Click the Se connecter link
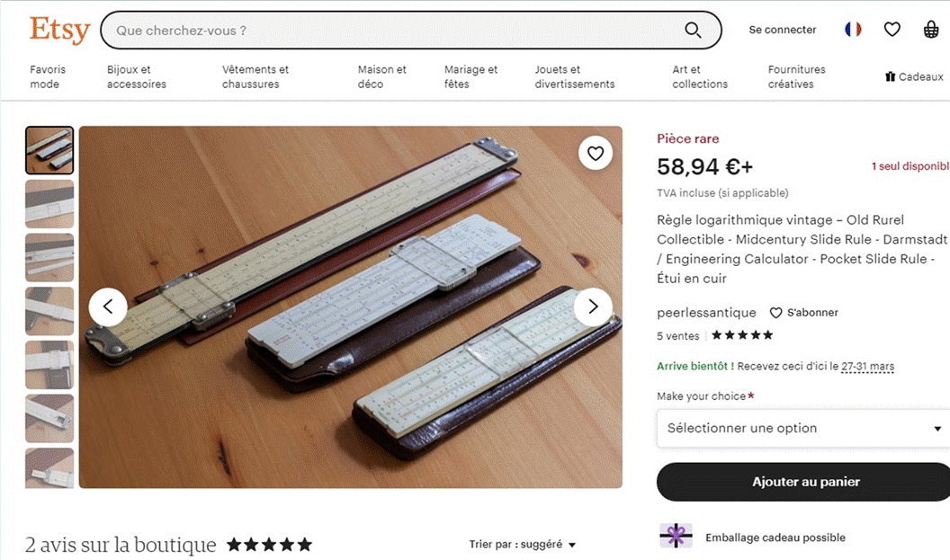The height and width of the screenshot is (560, 950). pyautogui.click(x=782, y=30)
